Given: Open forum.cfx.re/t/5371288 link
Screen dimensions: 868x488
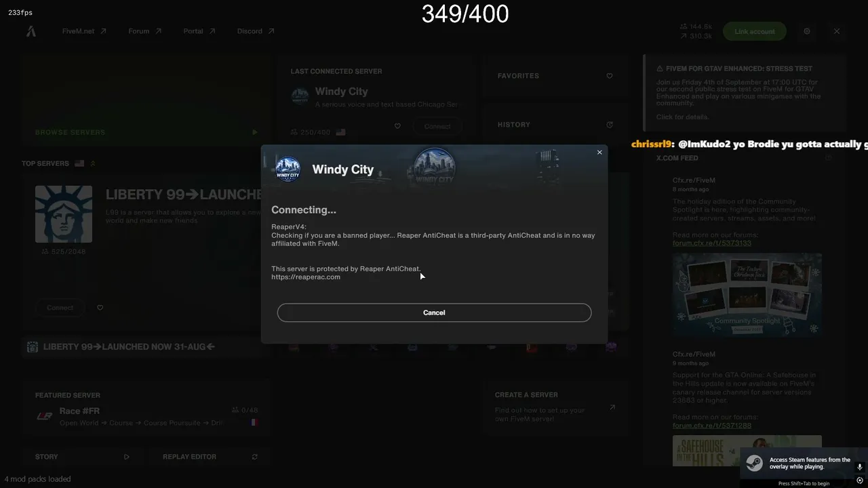Looking at the screenshot, I should [712, 426].
